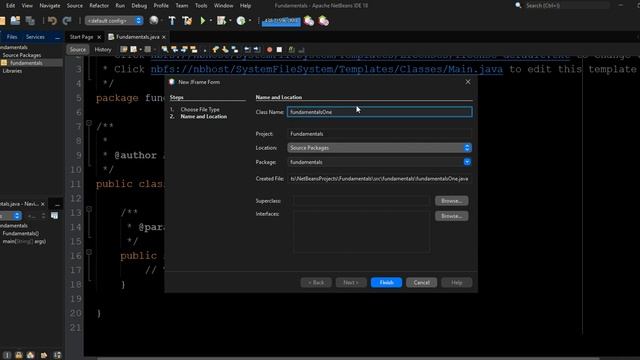This screenshot has width=640, height=360.
Task: Select the Source view button
Action: (x=78, y=49)
